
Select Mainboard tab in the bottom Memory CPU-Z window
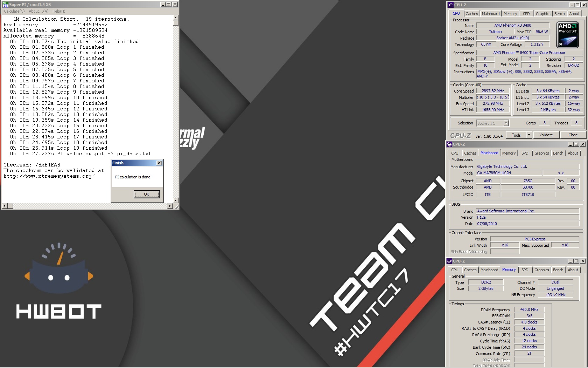coord(489,270)
